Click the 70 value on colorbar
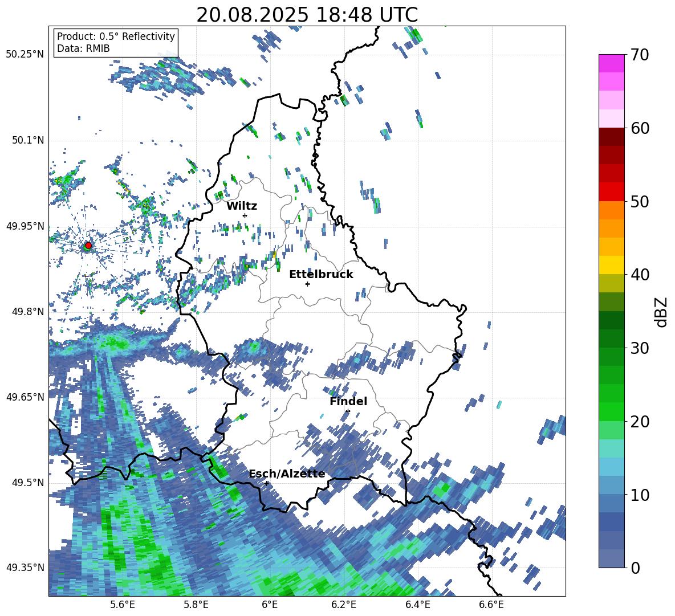The width and height of the screenshot is (675, 616). tap(640, 55)
